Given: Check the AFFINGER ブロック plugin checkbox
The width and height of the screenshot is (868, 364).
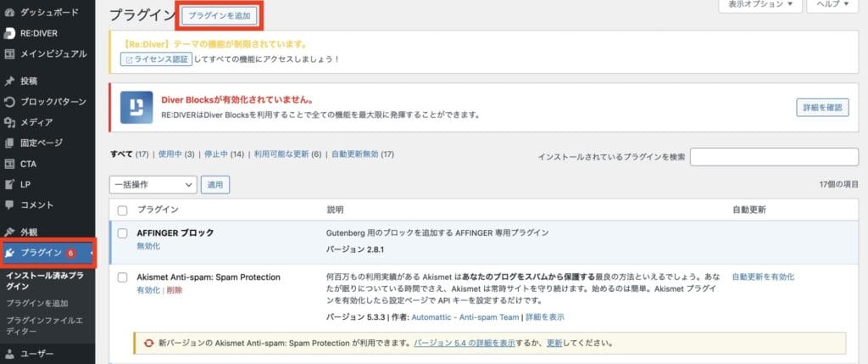Looking at the screenshot, I should coord(123,232).
